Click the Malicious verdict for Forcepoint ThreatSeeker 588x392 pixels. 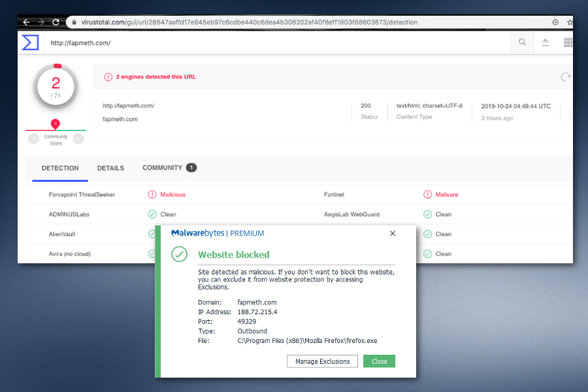173,194
